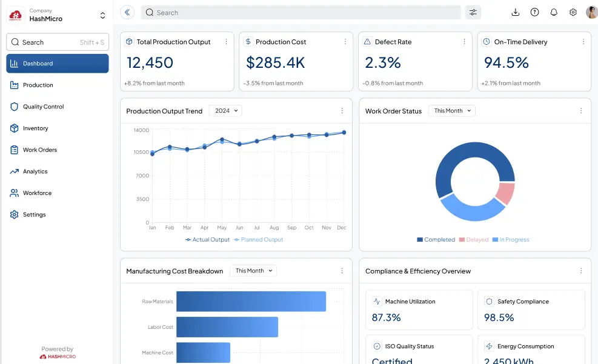Open the Work Orders sidebar item
The image size is (598, 364).
[x=40, y=150]
